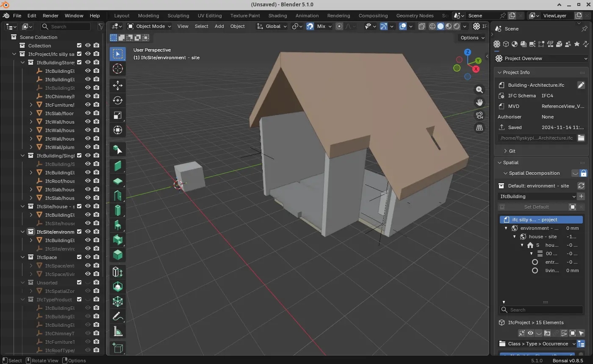Open the IfcBuilding class dropdown

point(537,196)
